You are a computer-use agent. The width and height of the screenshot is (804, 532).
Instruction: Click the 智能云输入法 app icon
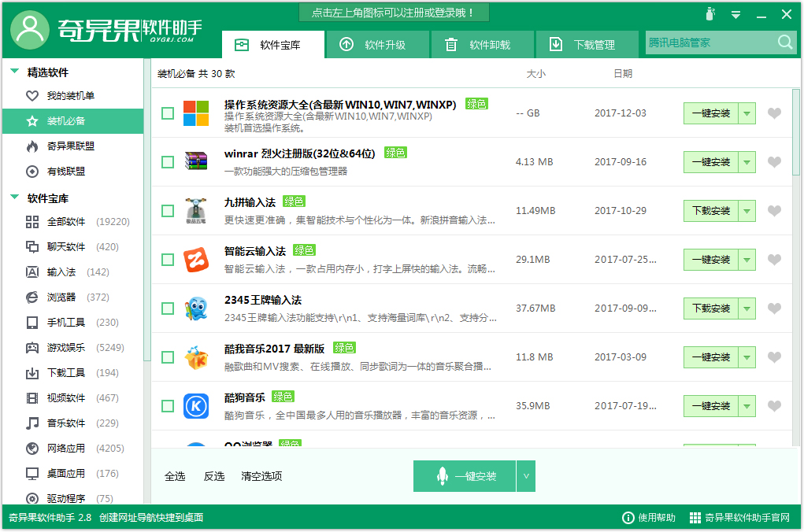click(x=196, y=259)
